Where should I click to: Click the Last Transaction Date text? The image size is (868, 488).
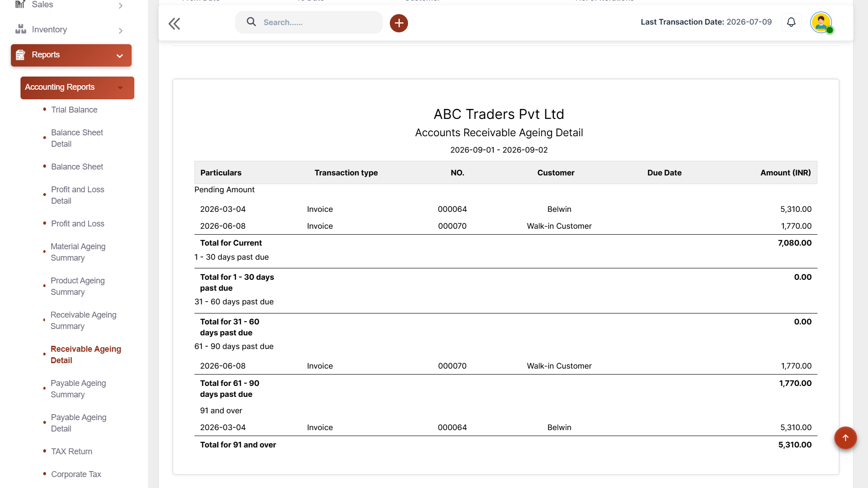(706, 22)
